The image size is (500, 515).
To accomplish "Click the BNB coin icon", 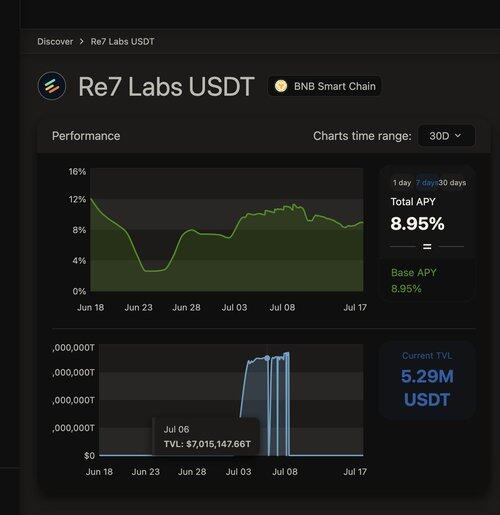I will point(281,86).
